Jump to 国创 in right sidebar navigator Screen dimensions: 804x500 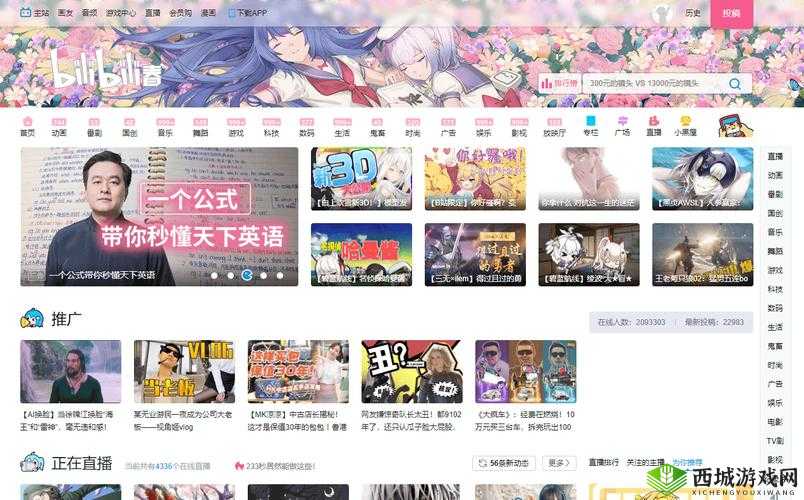pyautogui.click(x=775, y=213)
